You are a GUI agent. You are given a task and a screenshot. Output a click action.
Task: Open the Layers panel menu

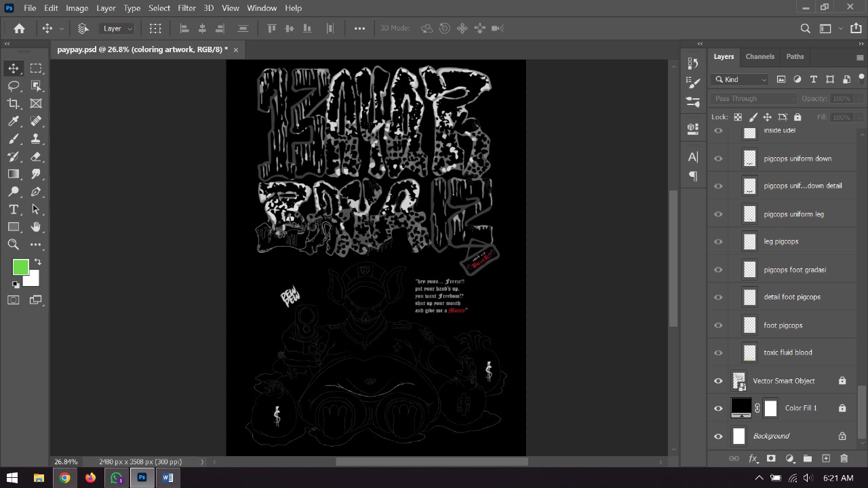pos(860,58)
